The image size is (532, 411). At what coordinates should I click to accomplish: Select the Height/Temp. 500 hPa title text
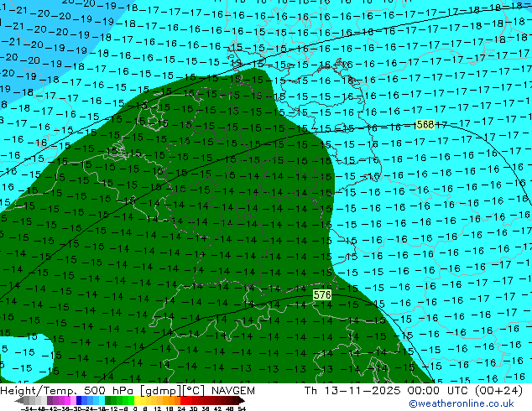(x=67, y=391)
